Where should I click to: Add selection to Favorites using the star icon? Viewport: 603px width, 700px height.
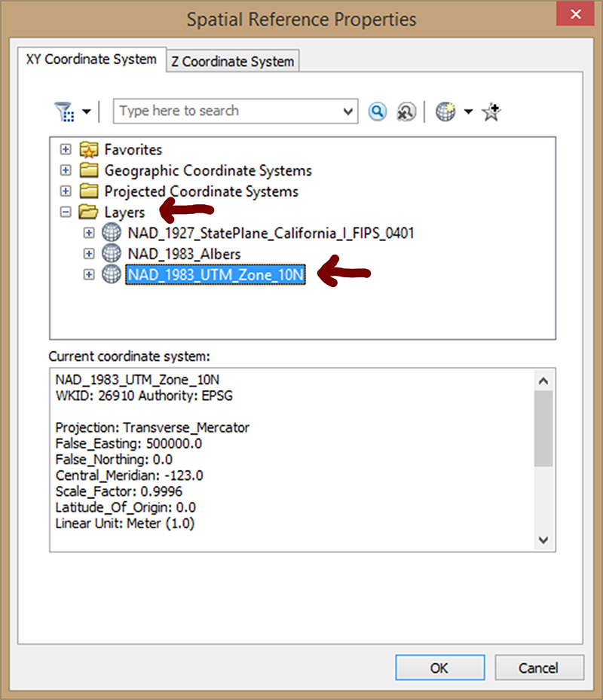491,111
